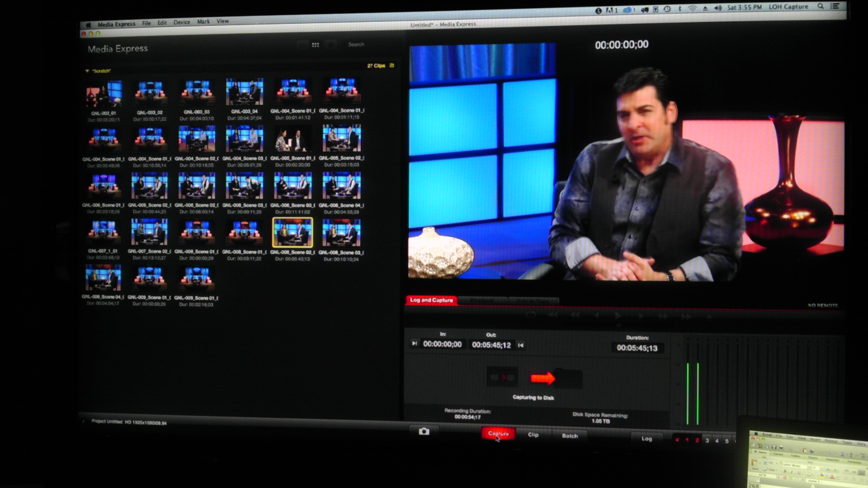Select the Log and Capture tab

431,300
